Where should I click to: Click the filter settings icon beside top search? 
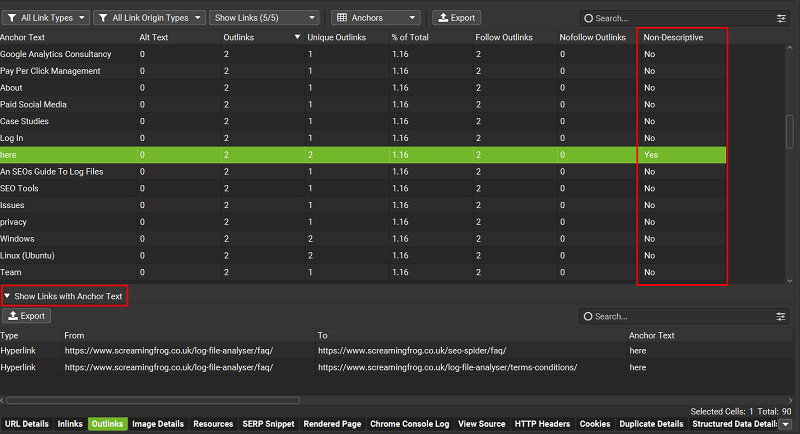[781, 18]
